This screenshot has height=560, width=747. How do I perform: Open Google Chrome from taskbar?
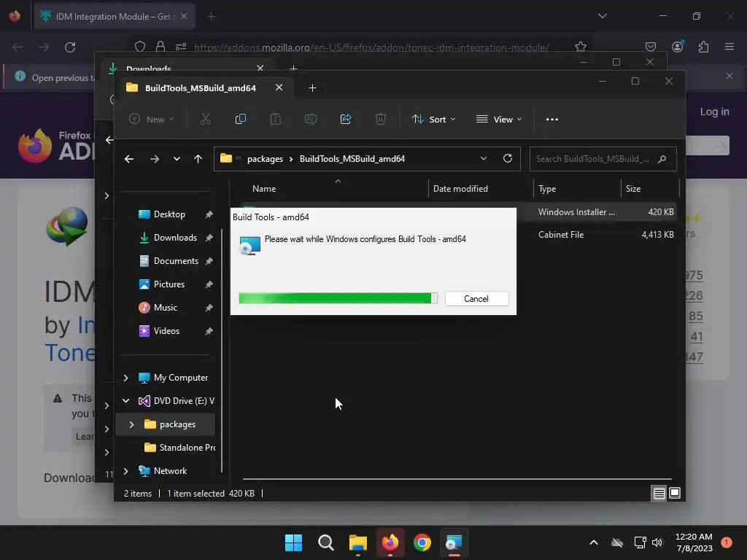coord(422,542)
